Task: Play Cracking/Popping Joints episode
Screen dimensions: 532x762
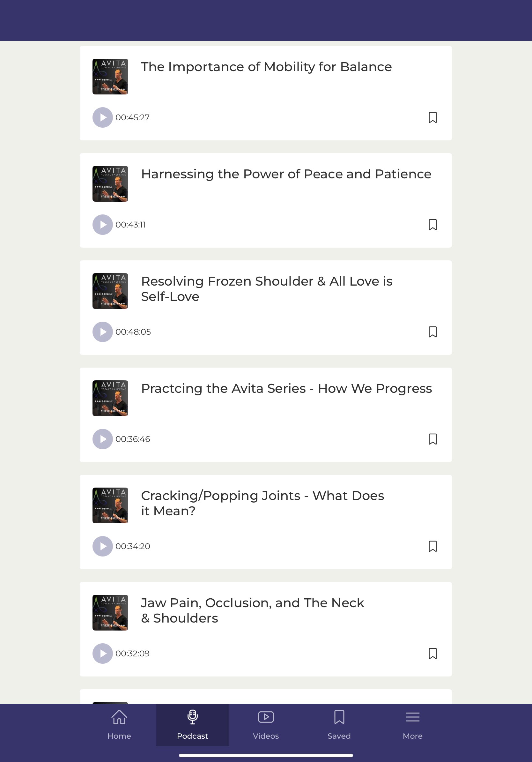Action: [102, 546]
